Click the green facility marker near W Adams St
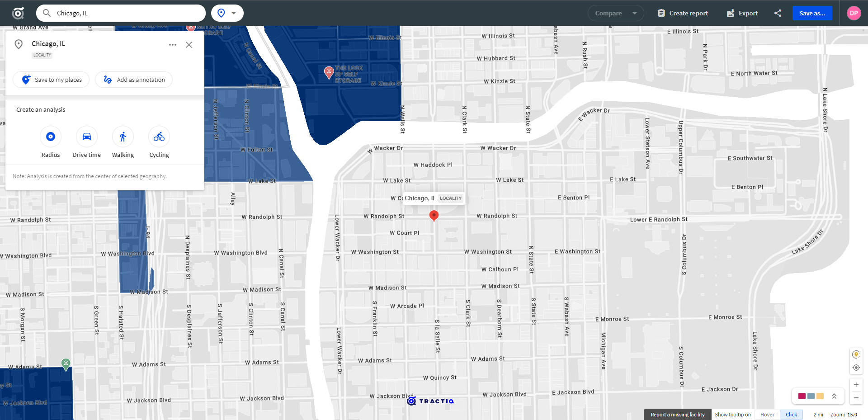The width and height of the screenshot is (868, 420). pos(66,364)
